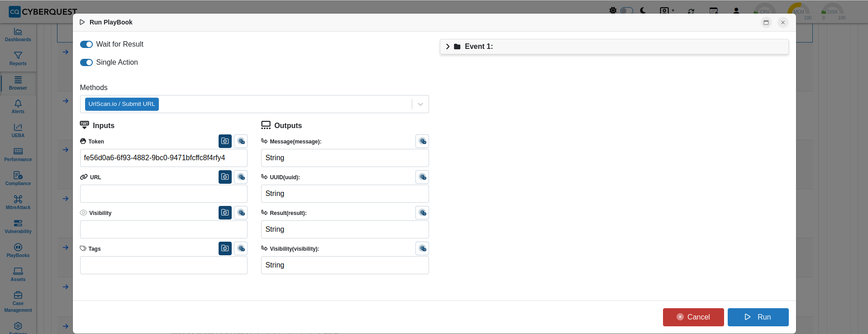Screen dimensions: 868x334
Task: Open Compliance in the sidebar
Action: tap(18, 179)
